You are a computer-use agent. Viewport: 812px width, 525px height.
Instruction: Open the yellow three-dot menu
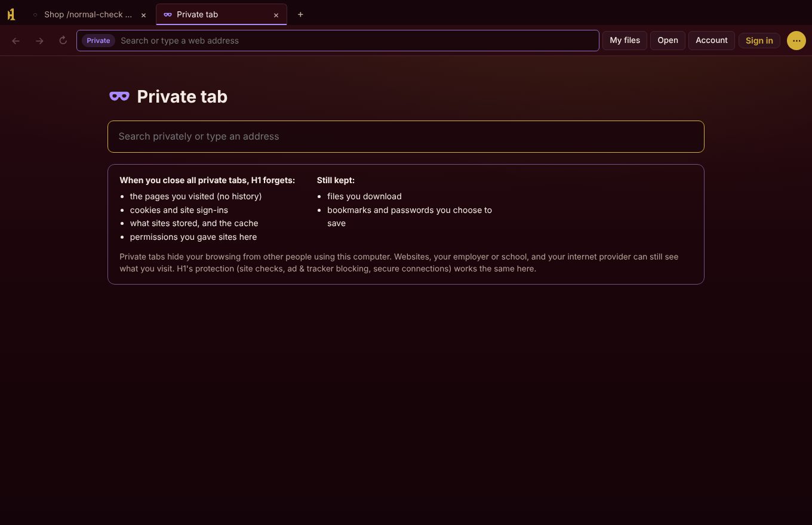(796, 41)
